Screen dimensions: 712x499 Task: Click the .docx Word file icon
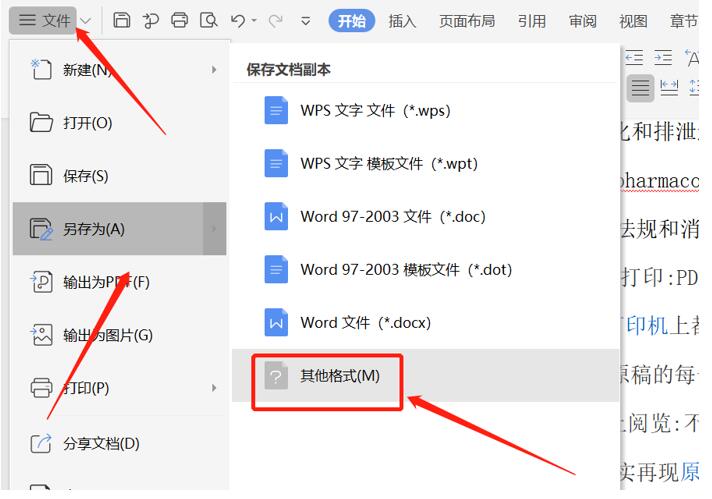[x=276, y=323]
